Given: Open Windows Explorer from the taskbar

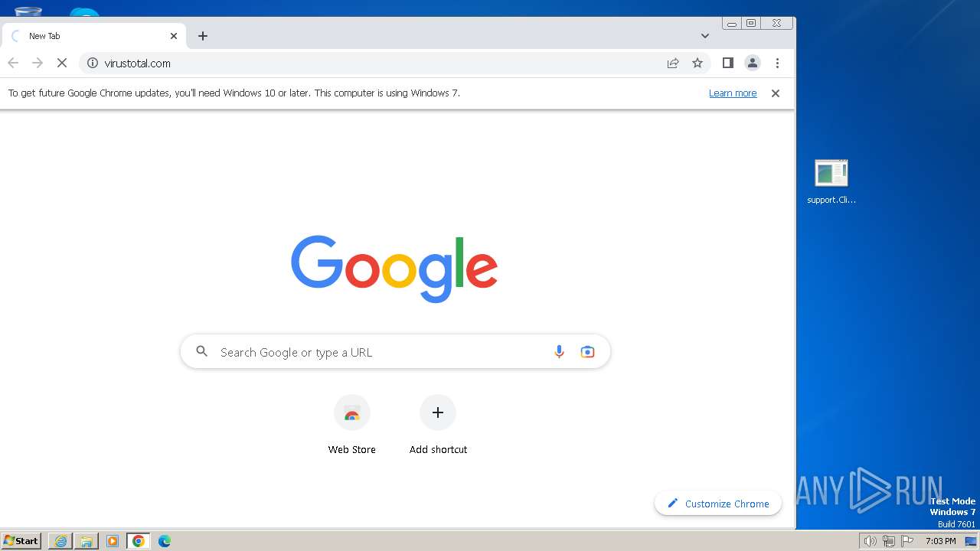Looking at the screenshot, I should click(87, 541).
